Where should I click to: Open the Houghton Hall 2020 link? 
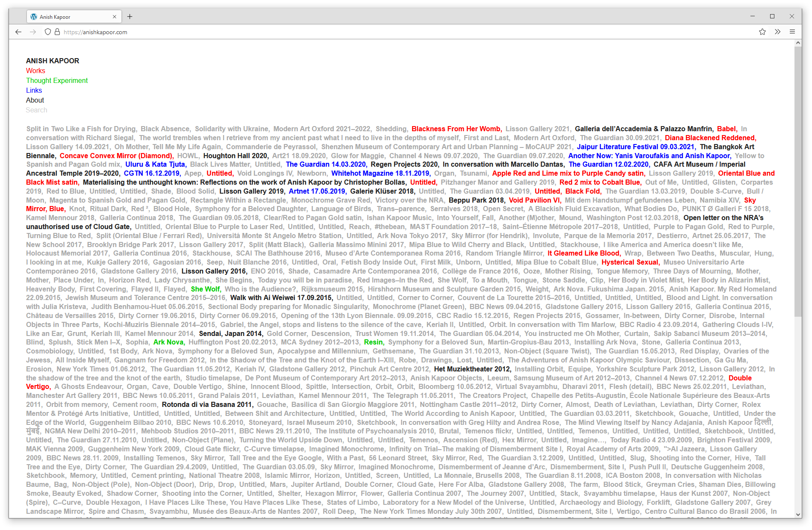pyautogui.click(x=235, y=156)
